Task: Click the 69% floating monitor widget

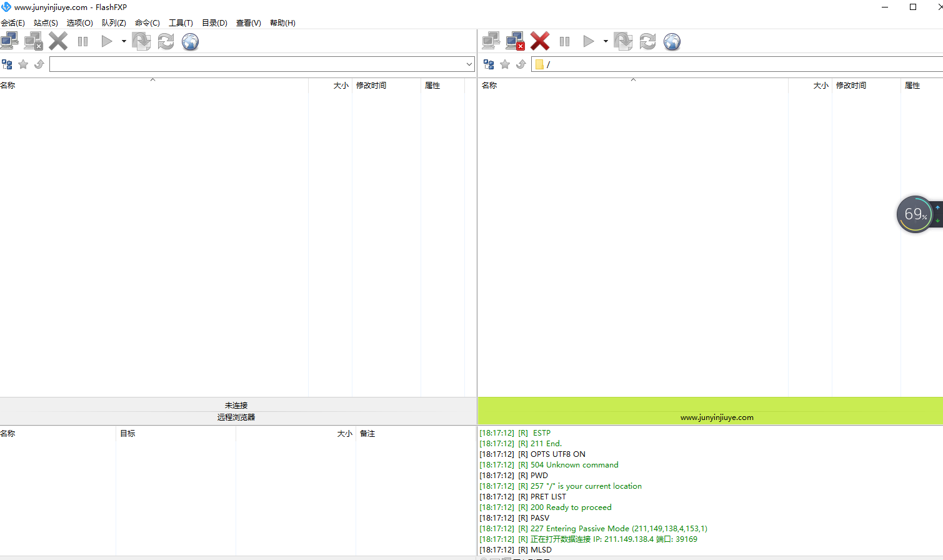Action: [915, 214]
